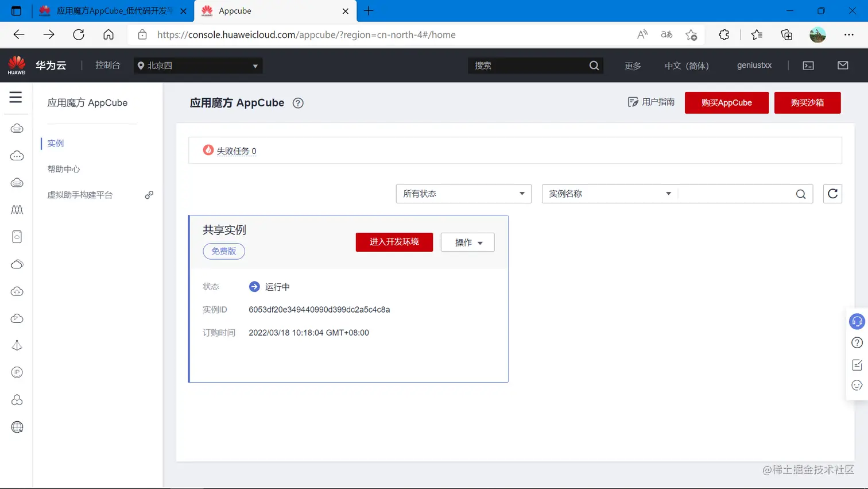This screenshot has width=868, height=489.
Task: Open the feedback edit icon on the right panel
Action: (857, 365)
